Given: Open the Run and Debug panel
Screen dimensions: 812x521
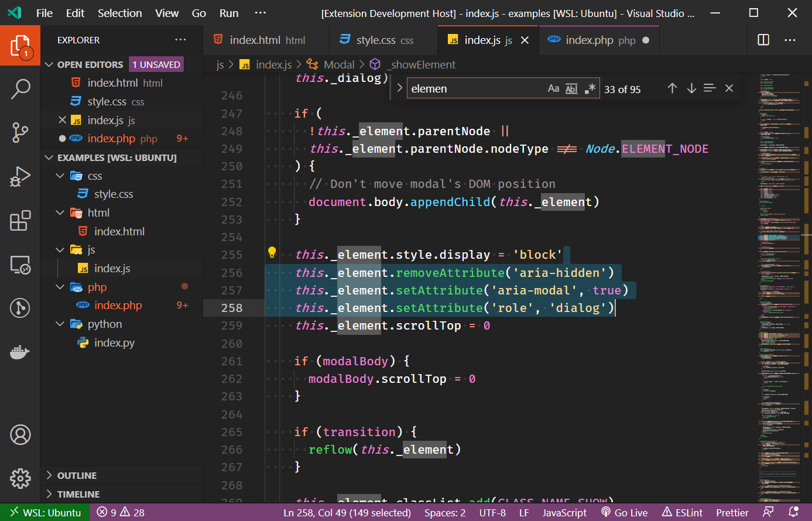Looking at the screenshot, I should click(x=20, y=176).
